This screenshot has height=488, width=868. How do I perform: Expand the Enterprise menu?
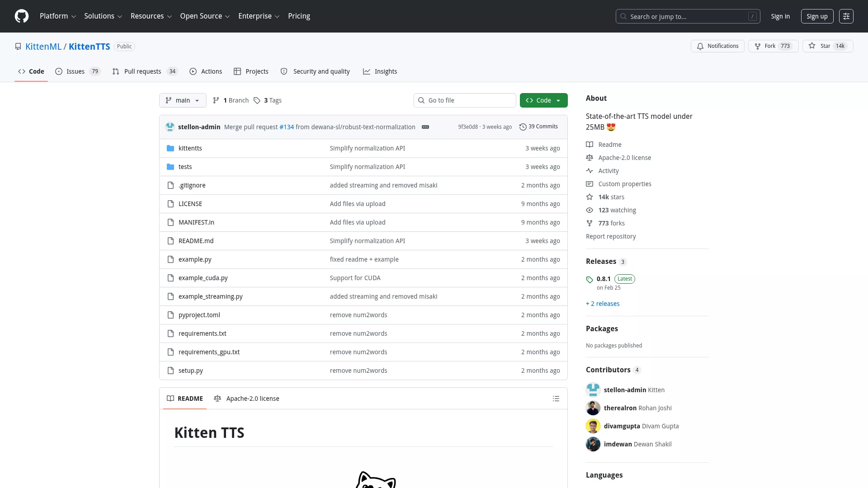[x=259, y=16]
